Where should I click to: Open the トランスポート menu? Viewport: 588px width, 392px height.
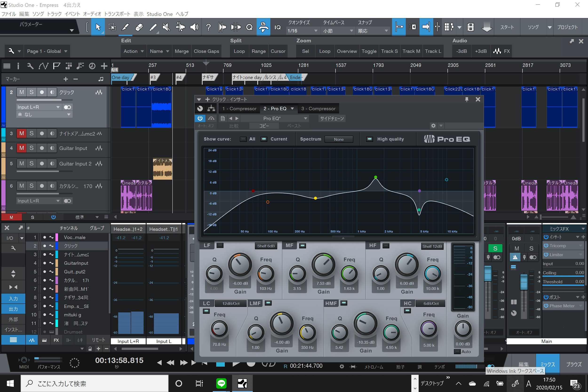[x=117, y=14]
